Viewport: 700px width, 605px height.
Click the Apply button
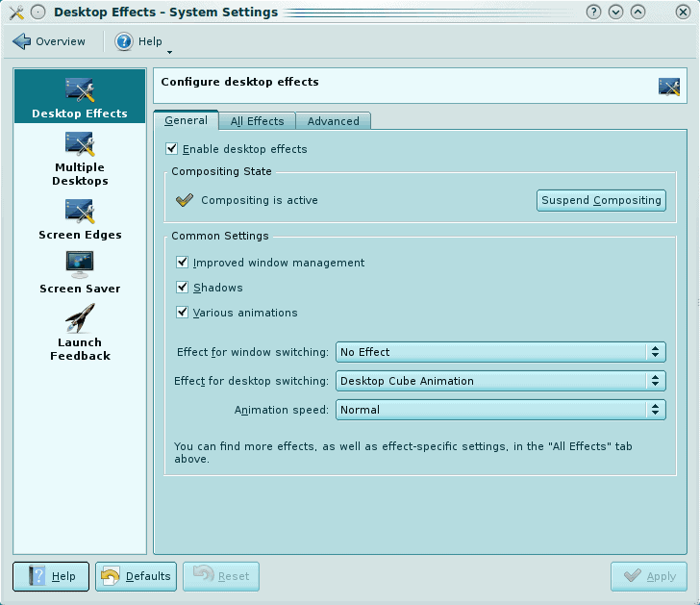[x=649, y=576]
